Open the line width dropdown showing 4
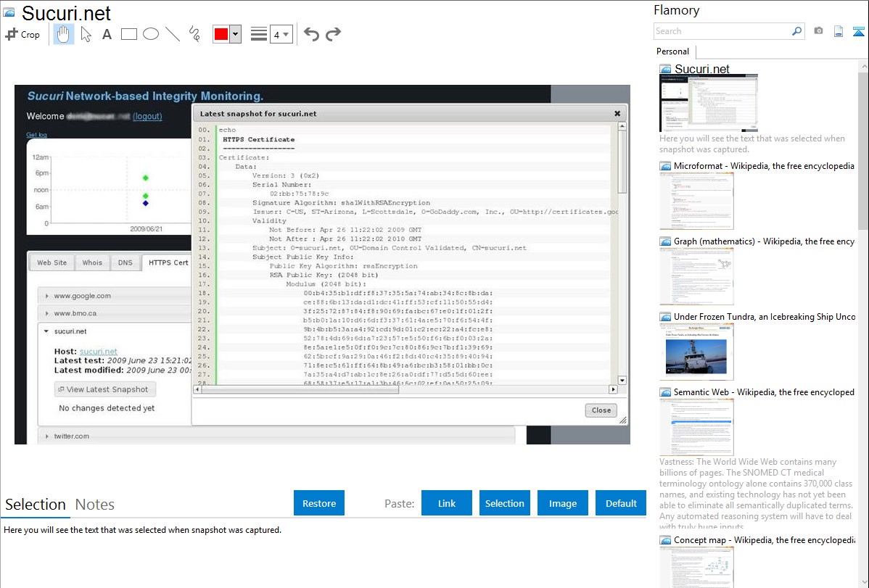869x588 pixels. [281, 34]
